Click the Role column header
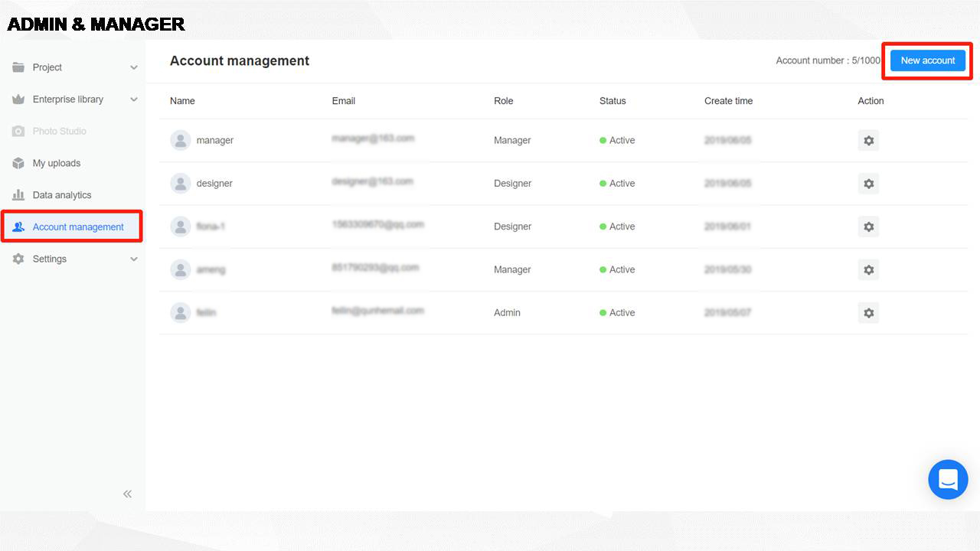The height and width of the screenshot is (551, 980). tap(504, 101)
